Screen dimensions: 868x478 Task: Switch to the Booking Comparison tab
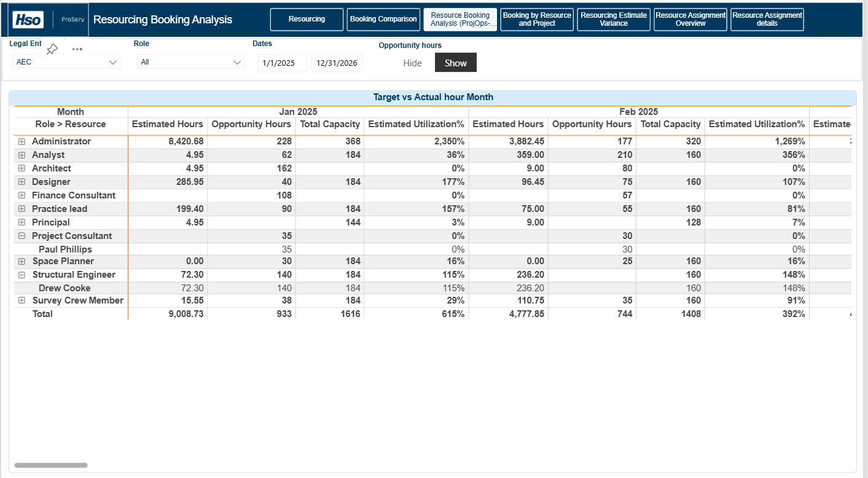pos(383,19)
